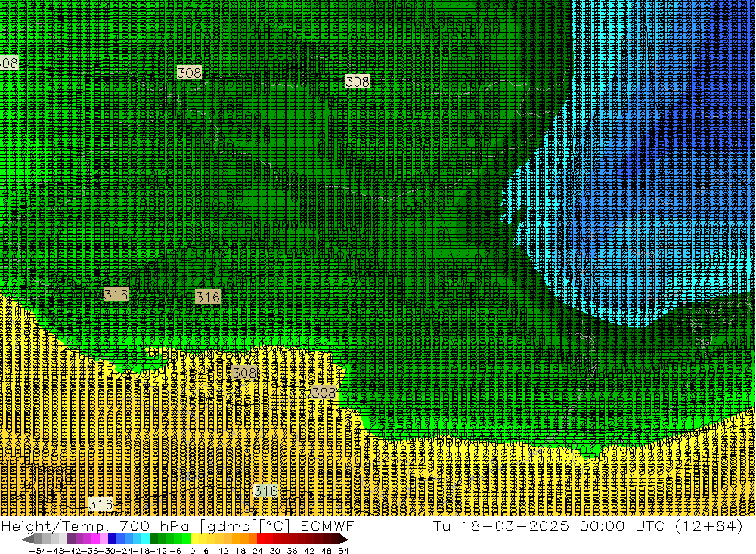Select the bright yellow legend swatch

195,539
